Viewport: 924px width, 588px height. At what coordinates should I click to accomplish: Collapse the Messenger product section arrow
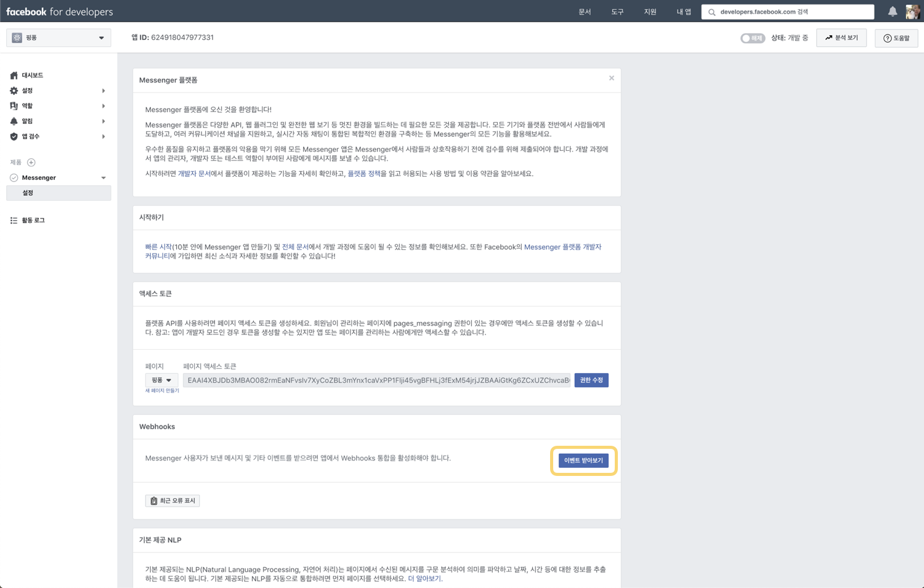[x=103, y=178]
